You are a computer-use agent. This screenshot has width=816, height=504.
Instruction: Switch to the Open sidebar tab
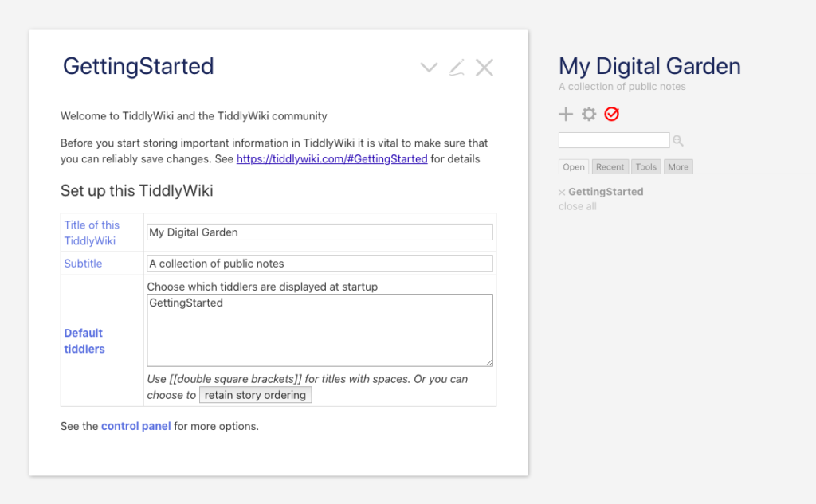click(574, 167)
